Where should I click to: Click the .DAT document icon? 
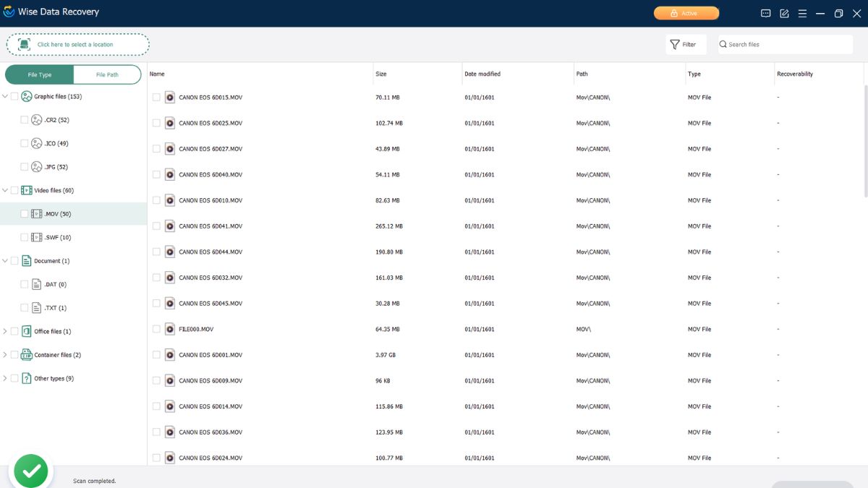[37, 284]
